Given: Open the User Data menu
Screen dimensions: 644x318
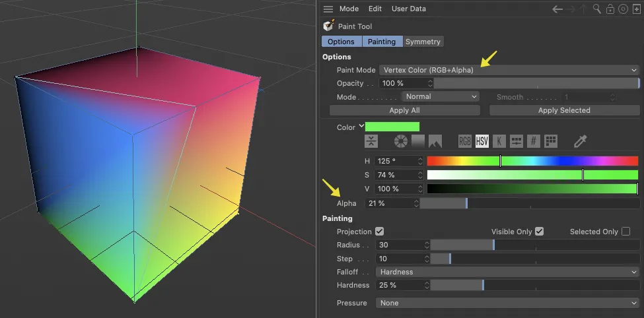Looking at the screenshot, I should click(408, 9).
